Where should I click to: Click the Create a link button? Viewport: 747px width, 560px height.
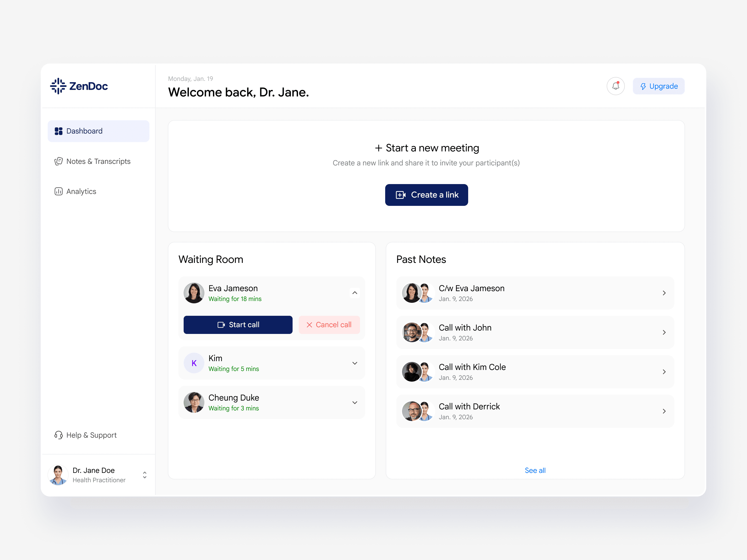[426, 195]
